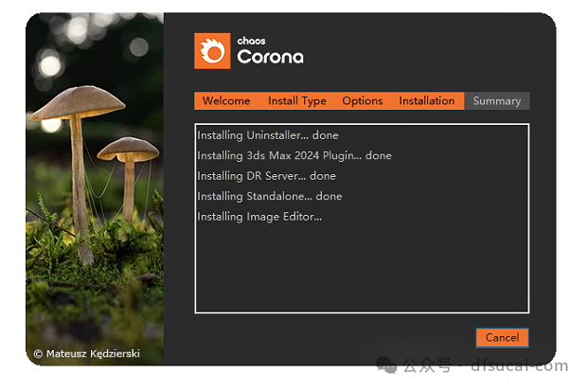This screenshot has width=588, height=389.
Task: Click the Mateusz Kędzierski copyright credit text
Action: pos(86,354)
